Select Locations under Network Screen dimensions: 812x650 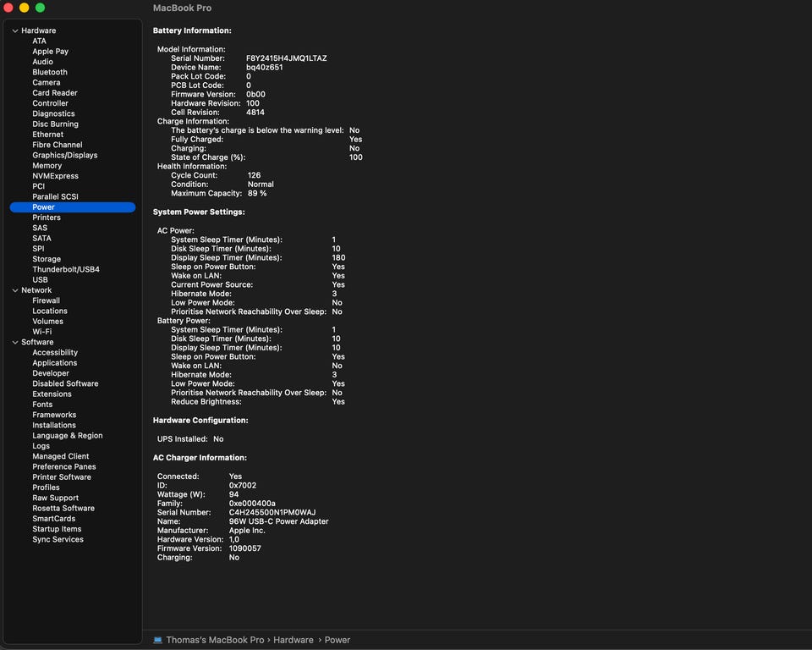click(x=50, y=311)
